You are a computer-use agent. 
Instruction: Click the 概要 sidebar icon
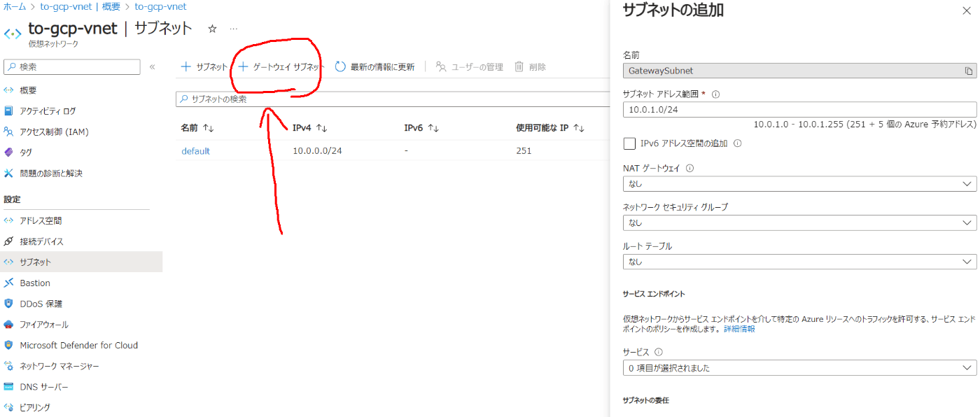[x=8, y=90]
